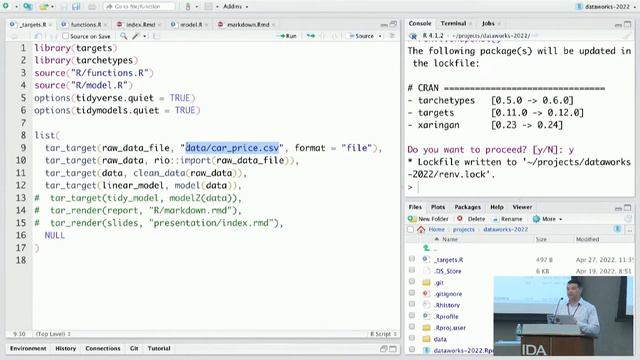Image resolution: width=640 pixels, height=360 pixels.
Task: Open the data folder in Files
Action: [x=440, y=339]
